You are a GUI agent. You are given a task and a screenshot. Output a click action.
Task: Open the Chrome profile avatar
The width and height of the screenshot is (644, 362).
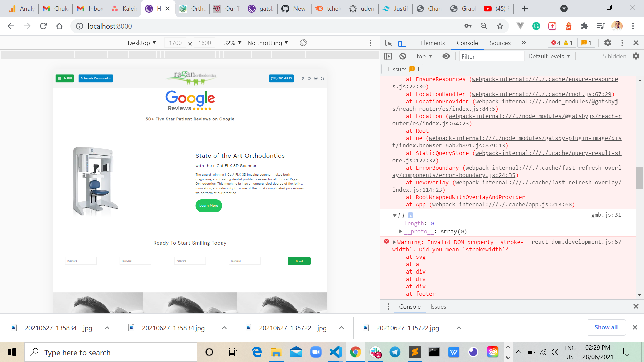[x=617, y=26]
